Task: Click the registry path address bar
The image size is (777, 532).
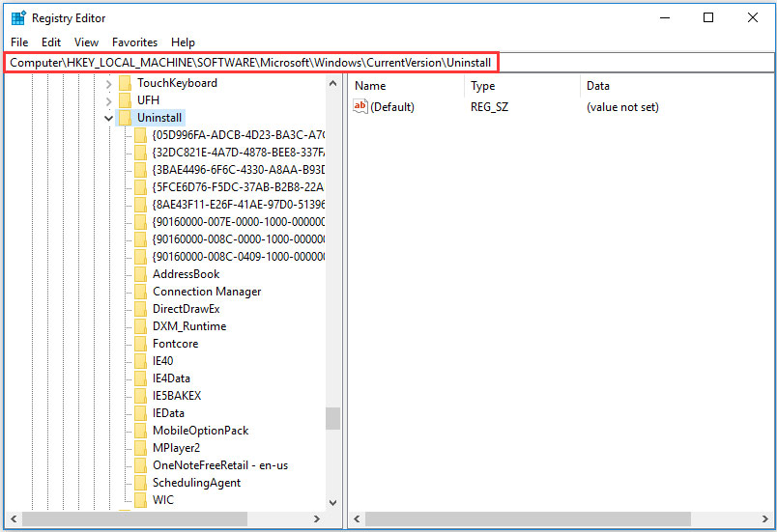Action: pos(389,63)
